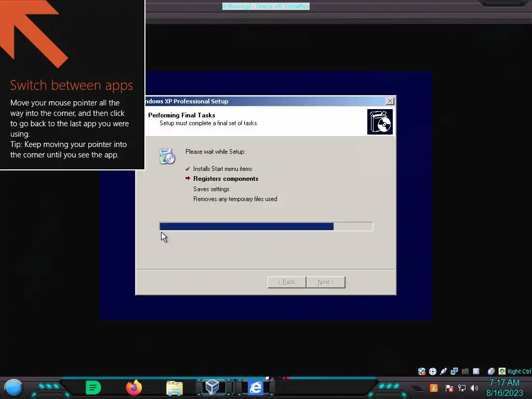Click the VirtualBox mouse integration status icon
The height and width of the screenshot is (399, 532).
(x=491, y=371)
